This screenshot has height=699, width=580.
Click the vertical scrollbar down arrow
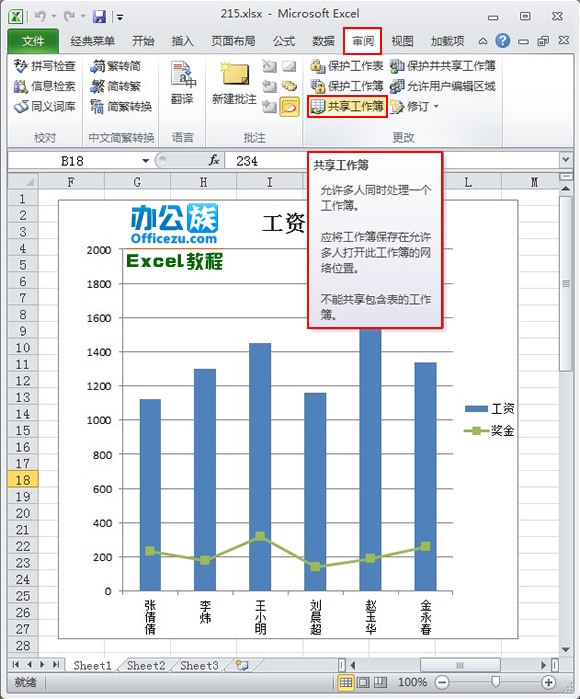coord(565,650)
